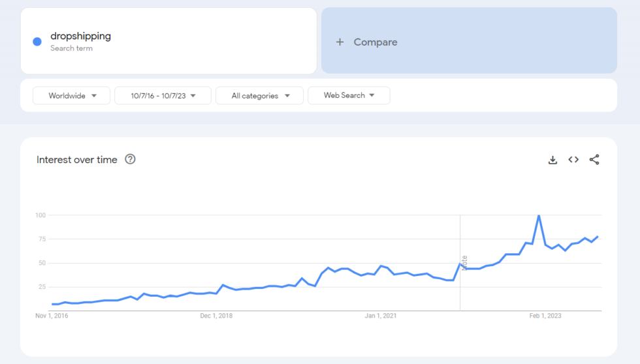
Task: Download the interest over time data
Action: click(x=552, y=160)
